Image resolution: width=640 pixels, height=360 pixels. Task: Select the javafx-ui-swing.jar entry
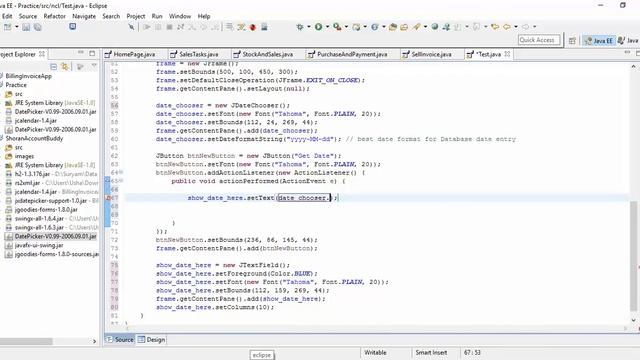point(39,245)
